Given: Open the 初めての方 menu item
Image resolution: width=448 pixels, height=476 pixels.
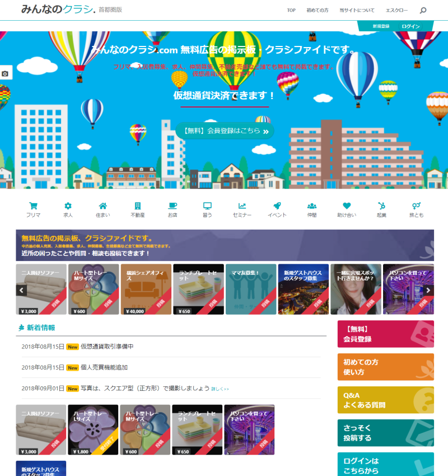Looking at the screenshot, I should [317, 10].
